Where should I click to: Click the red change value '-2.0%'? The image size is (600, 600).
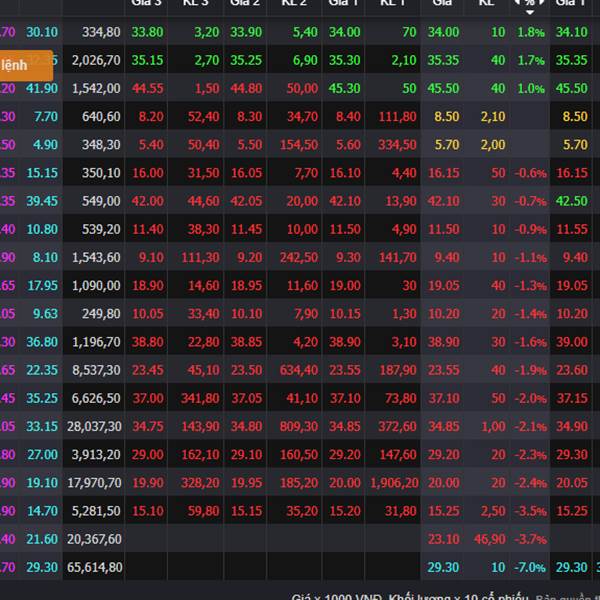[x=530, y=398]
